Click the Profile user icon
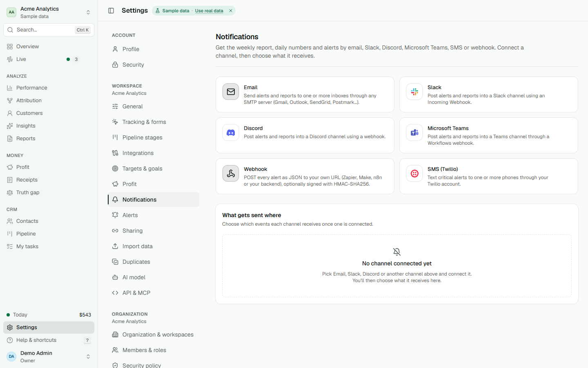The height and width of the screenshot is (368, 588). point(115,49)
